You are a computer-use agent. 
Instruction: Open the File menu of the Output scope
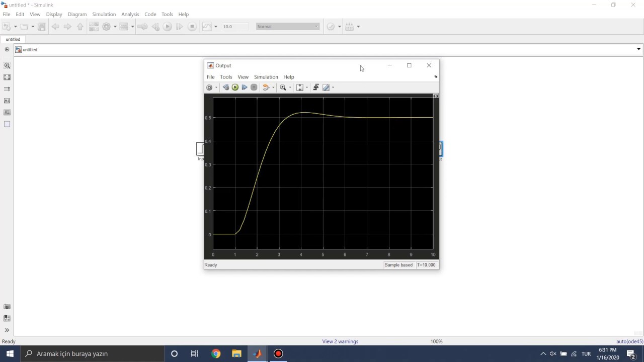click(211, 77)
